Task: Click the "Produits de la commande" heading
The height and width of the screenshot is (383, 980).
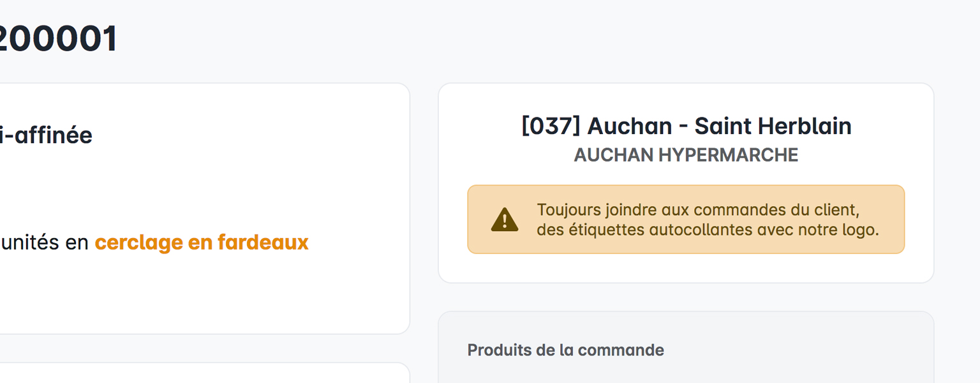Action: tap(565, 350)
